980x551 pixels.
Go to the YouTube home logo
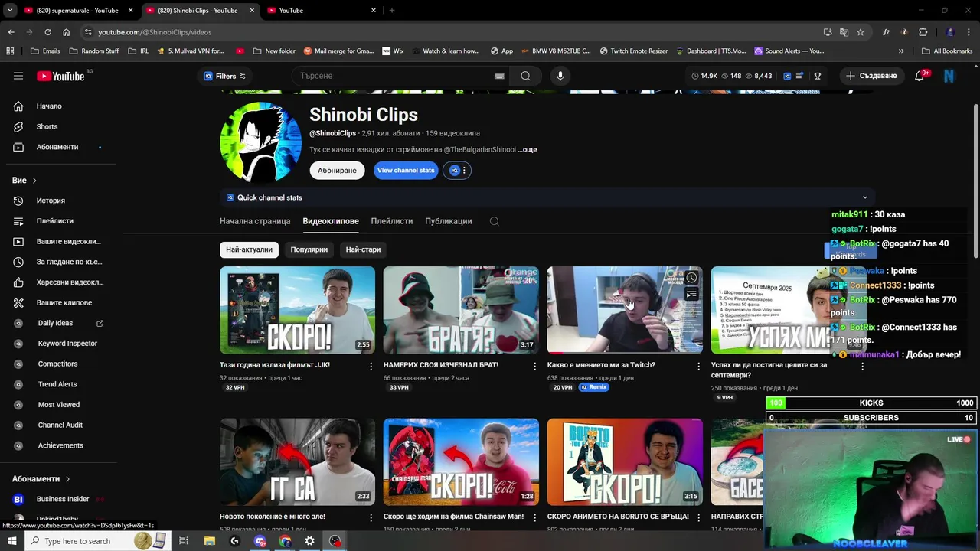click(60, 76)
